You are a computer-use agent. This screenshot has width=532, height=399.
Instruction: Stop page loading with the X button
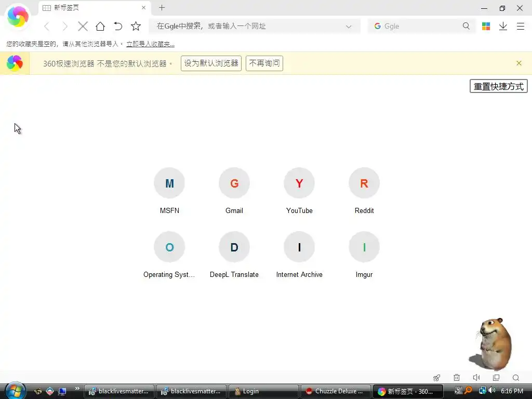[83, 26]
